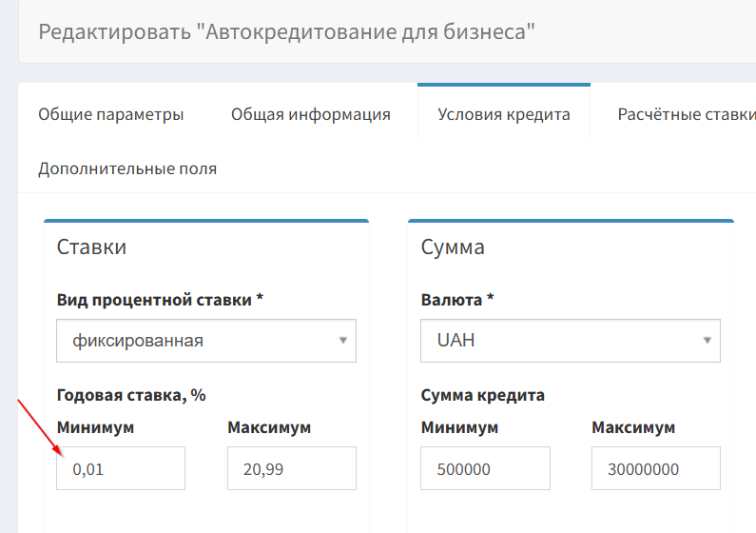Click the arrow on фиксированная dropdown
This screenshot has height=533, width=756.
pos(342,341)
